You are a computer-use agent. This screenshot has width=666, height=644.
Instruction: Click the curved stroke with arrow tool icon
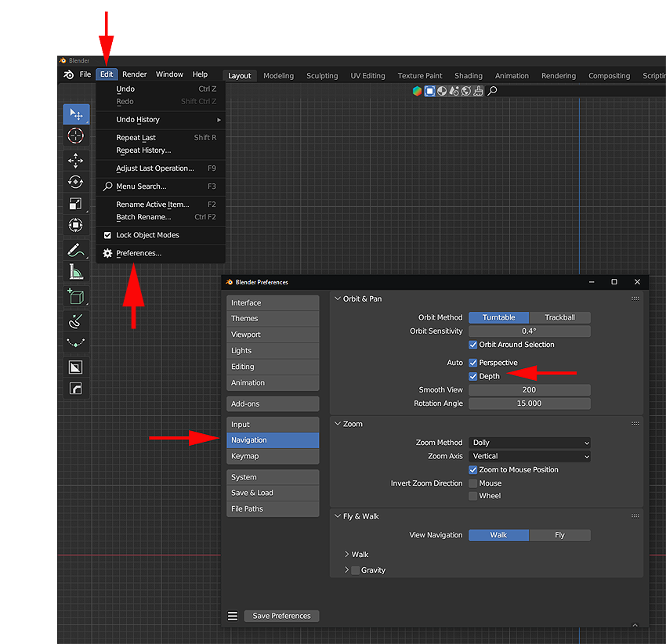tap(75, 321)
